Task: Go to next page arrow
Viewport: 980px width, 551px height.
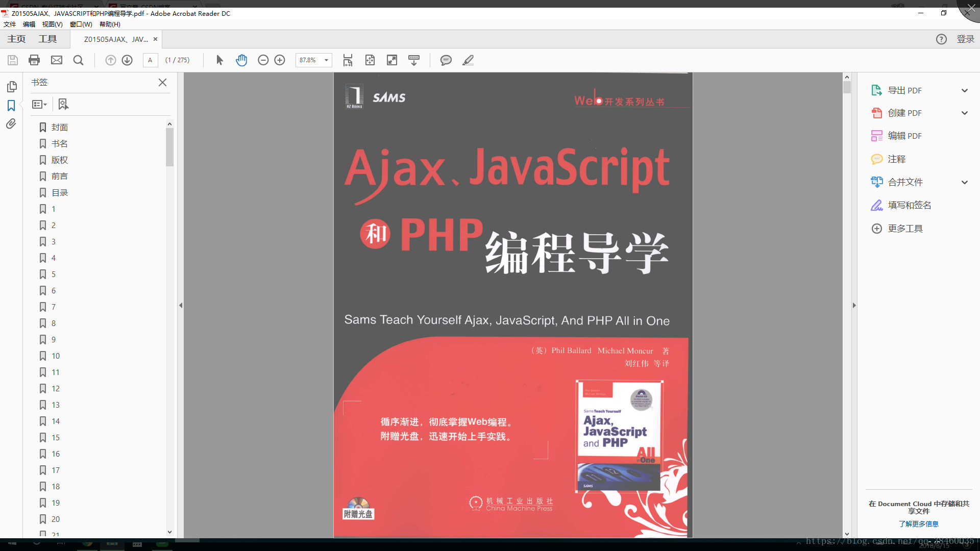Action: coord(127,60)
